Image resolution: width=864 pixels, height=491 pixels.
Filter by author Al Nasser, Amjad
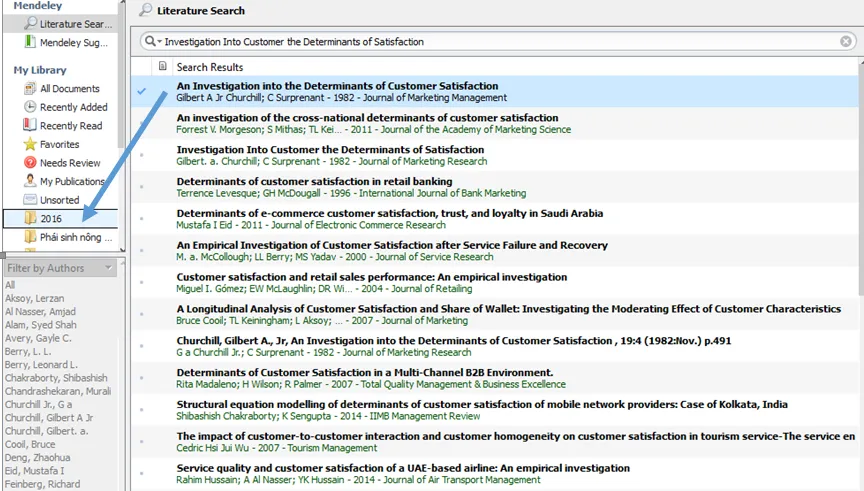point(40,311)
